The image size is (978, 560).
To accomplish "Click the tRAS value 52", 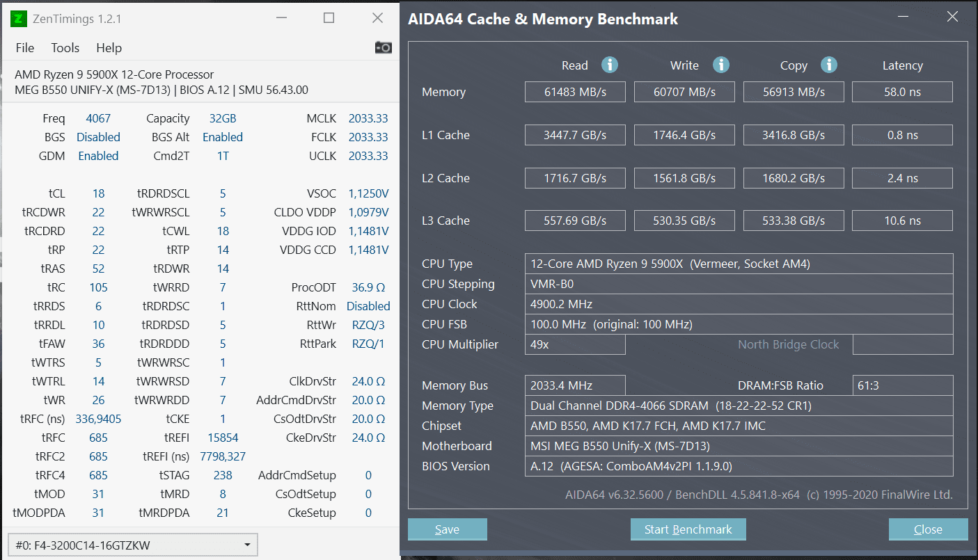I will click(98, 269).
